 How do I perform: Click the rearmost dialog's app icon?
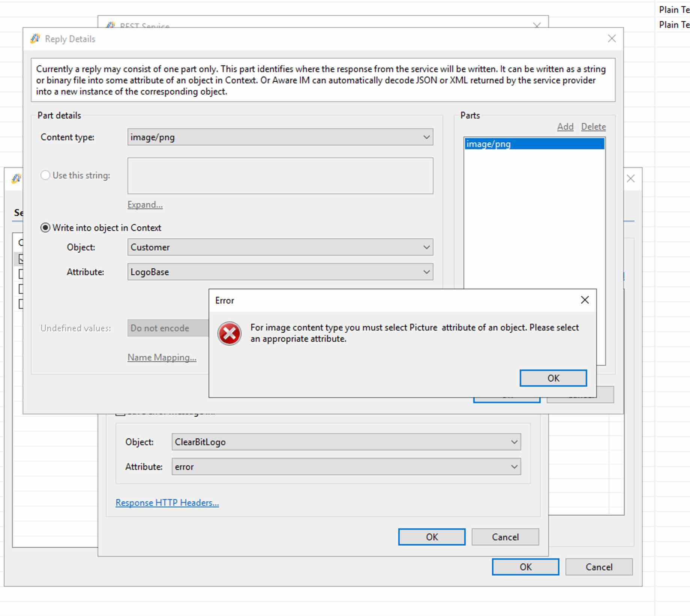tap(16, 179)
